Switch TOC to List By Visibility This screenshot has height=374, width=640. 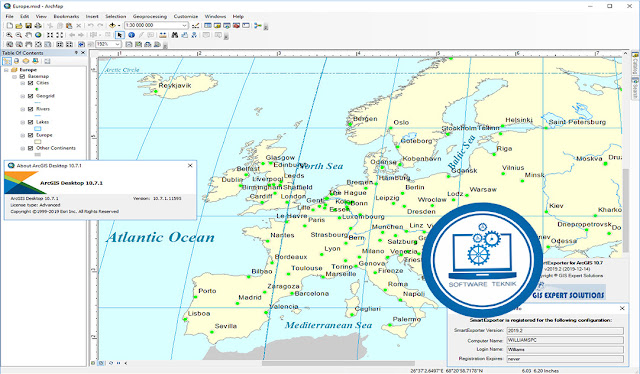pos(26,61)
